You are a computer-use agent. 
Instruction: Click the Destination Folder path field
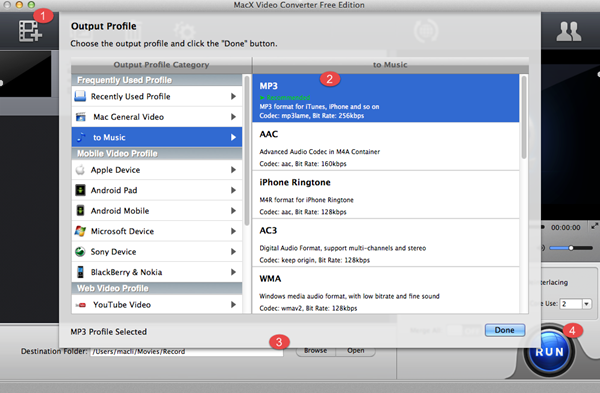pyautogui.click(x=187, y=351)
